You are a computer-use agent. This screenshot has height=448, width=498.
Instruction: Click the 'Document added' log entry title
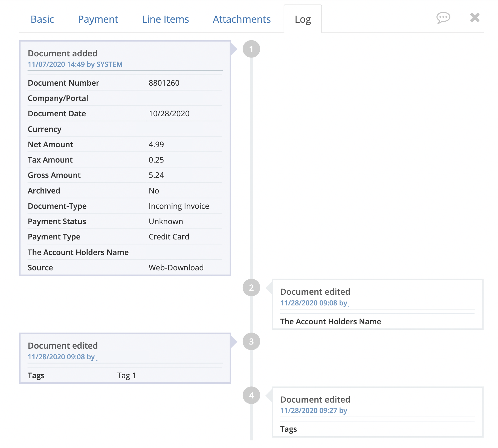[x=63, y=53]
